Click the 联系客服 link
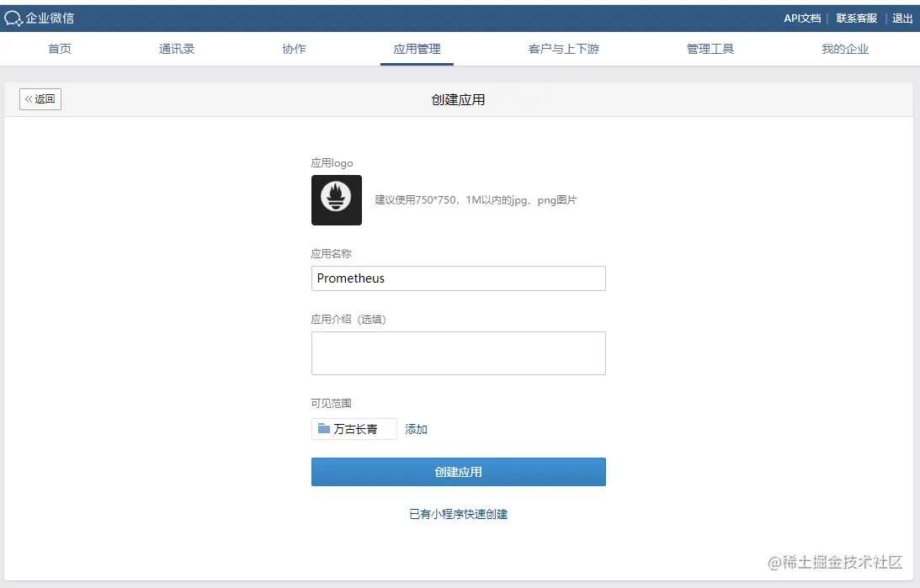This screenshot has height=588, width=920. (x=857, y=19)
